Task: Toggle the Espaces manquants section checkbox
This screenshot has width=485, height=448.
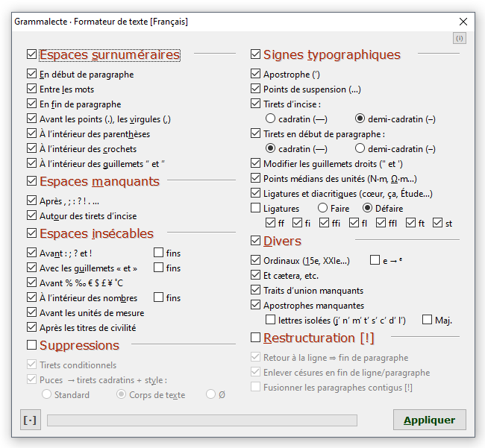Action: tap(31, 180)
